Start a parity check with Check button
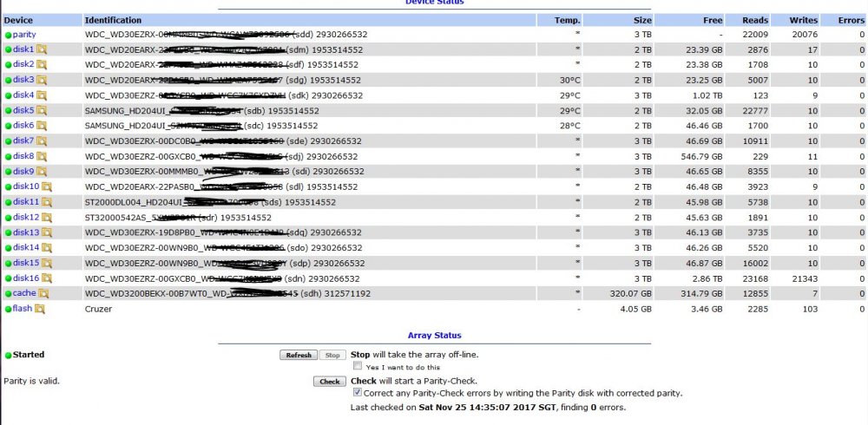The height and width of the screenshot is (425, 868). tap(329, 382)
